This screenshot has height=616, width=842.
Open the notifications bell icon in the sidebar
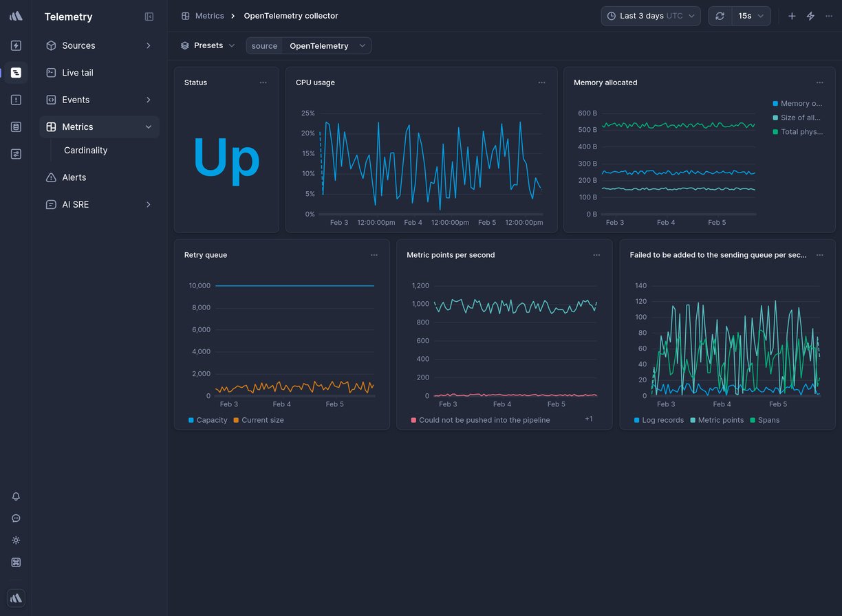(x=16, y=496)
